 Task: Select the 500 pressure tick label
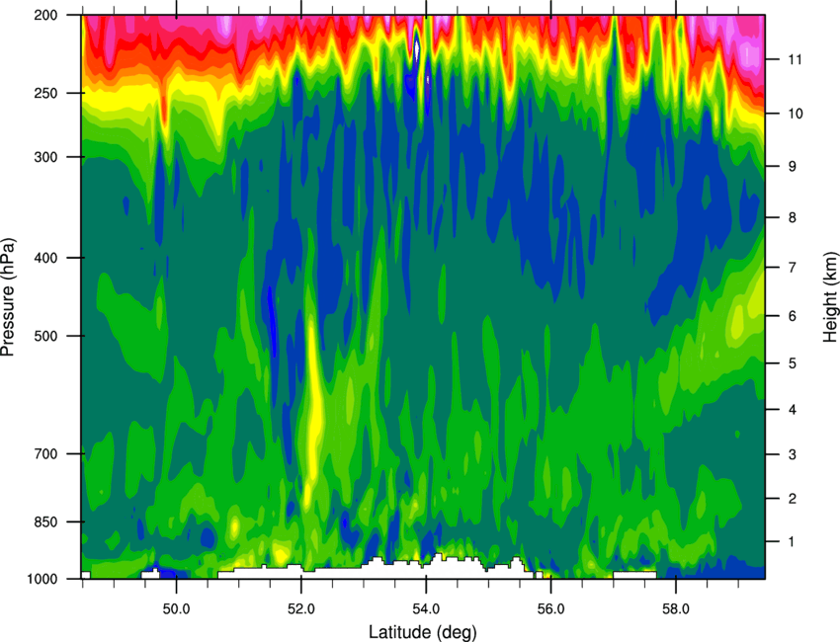(45, 336)
